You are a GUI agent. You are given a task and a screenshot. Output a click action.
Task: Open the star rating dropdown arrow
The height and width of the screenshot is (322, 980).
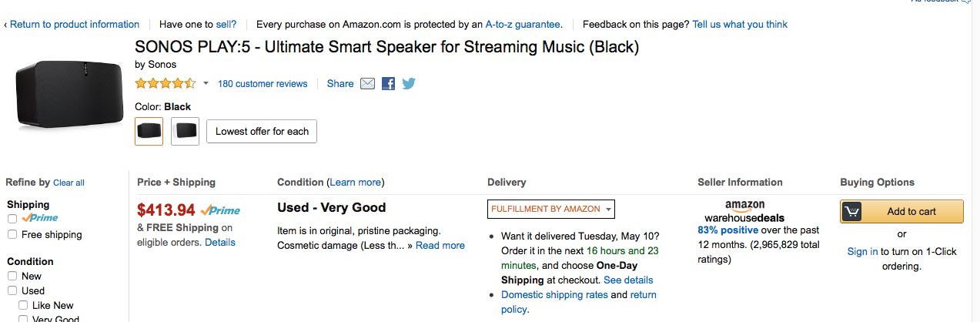206,83
